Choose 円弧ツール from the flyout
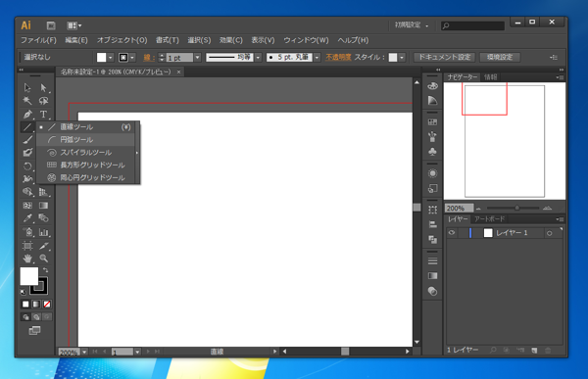This screenshot has height=379, width=588. (x=85, y=139)
